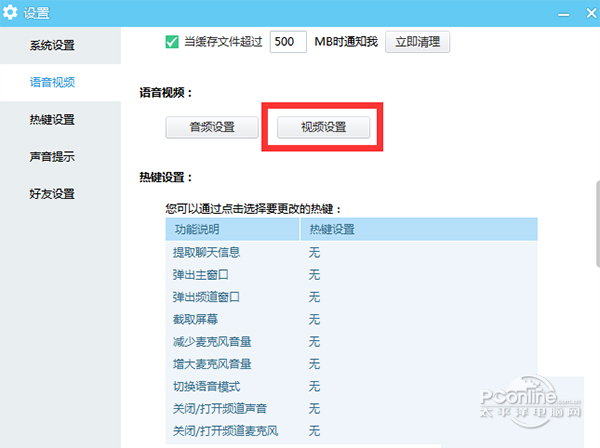Close the 设置 window
600x448 pixels.
591,13
